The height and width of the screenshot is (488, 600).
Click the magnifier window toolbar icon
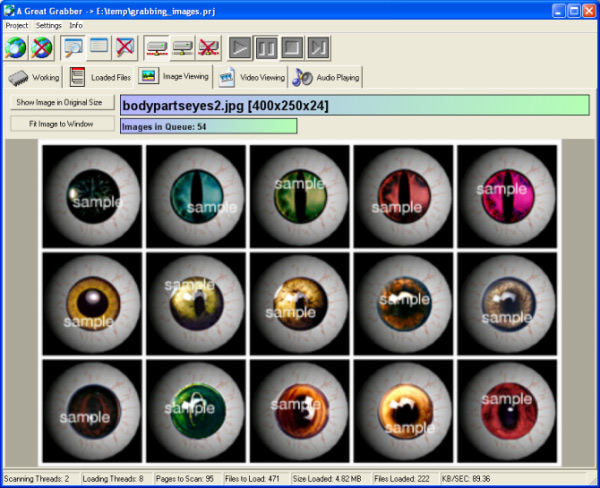point(73,47)
